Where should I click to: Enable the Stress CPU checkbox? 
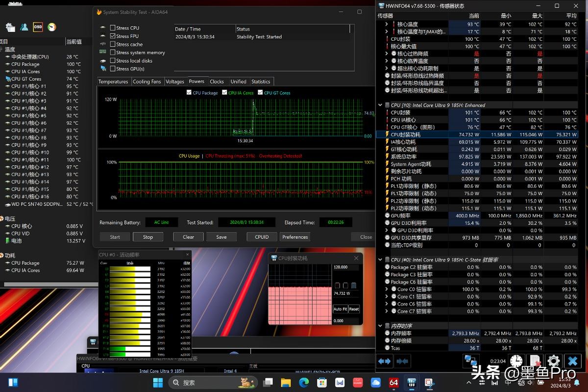point(113,28)
